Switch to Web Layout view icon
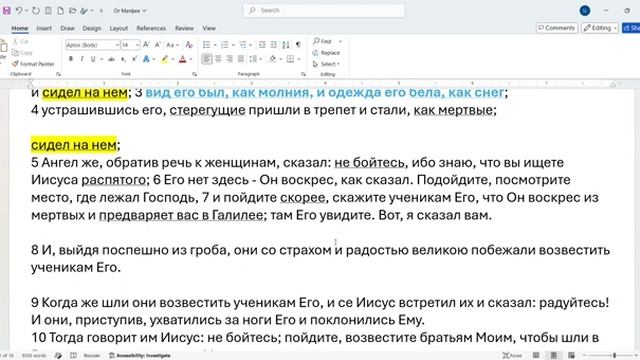The width and height of the screenshot is (640, 360). pyautogui.click(x=571, y=356)
